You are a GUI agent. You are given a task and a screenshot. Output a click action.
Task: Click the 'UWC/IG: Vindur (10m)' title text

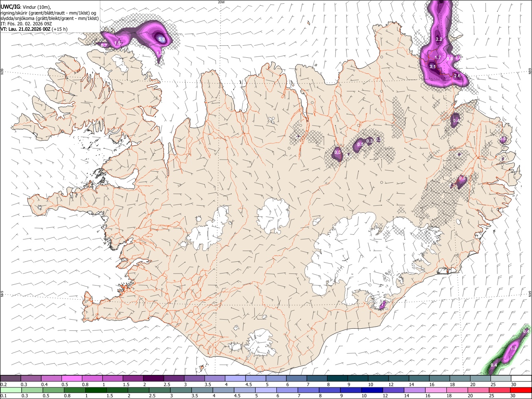pyautogui.click(x=26, y=7)
